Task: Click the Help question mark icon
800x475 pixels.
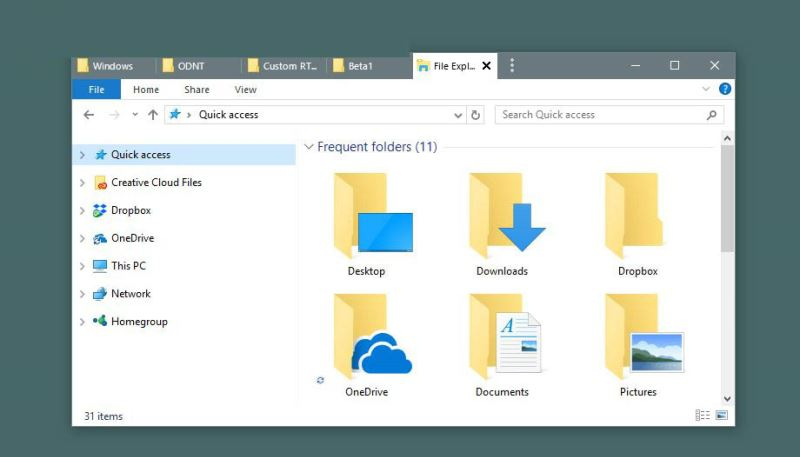Action: point(725,89)
